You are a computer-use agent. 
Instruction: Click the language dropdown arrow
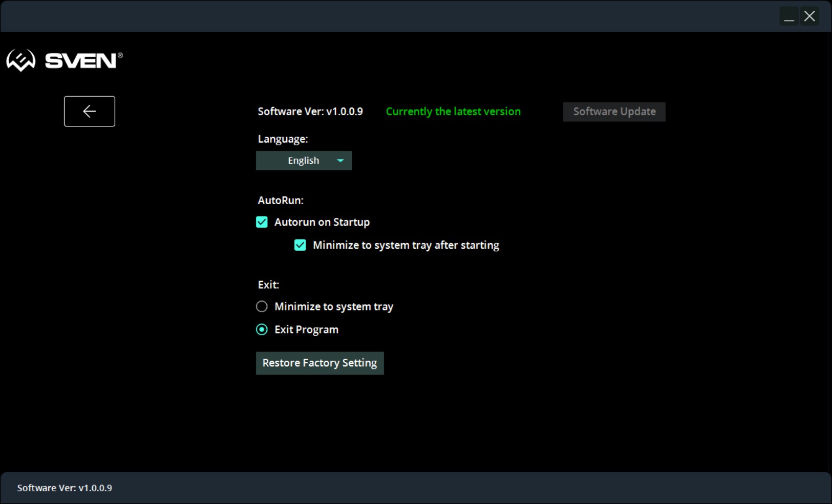point(340,161)
